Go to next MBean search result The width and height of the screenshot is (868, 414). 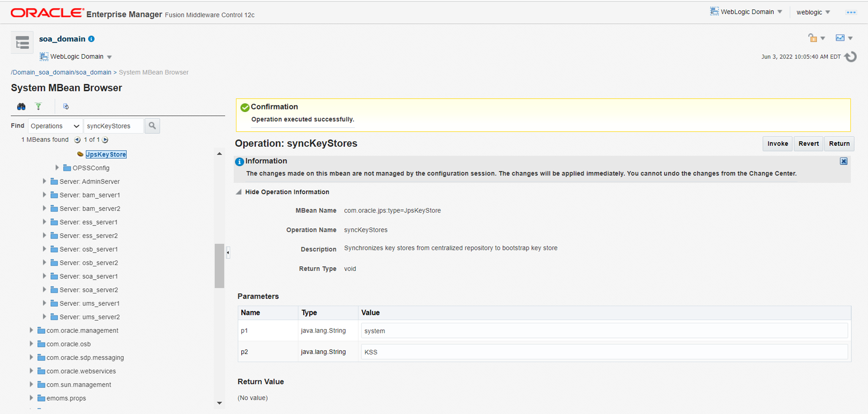click(x=105, y=140)
